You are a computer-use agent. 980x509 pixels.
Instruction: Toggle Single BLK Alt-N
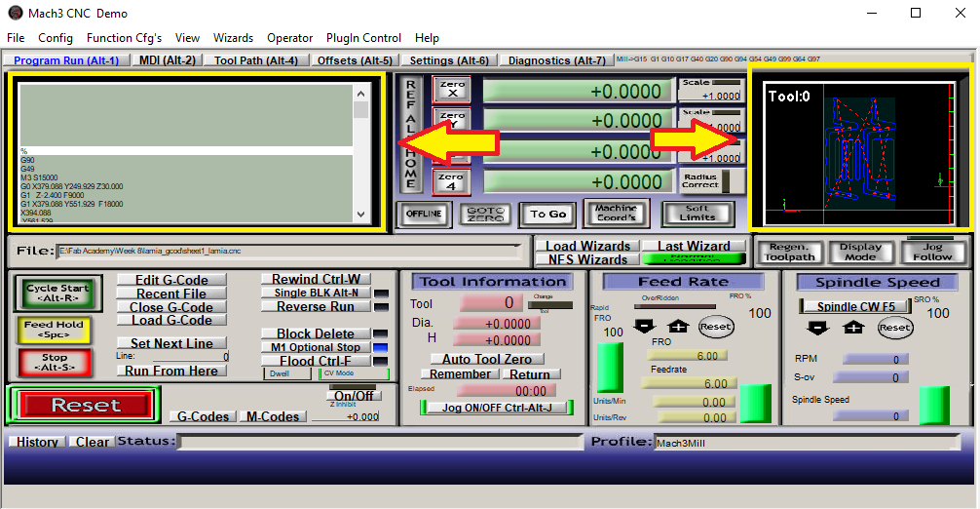[x=317, y=293]
